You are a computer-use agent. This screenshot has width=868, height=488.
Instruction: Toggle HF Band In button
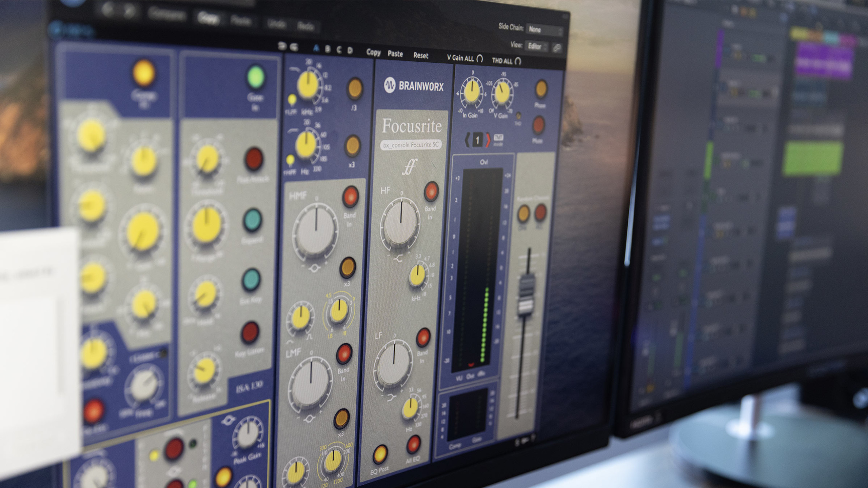pyautogui.click(x=431, y=191)
